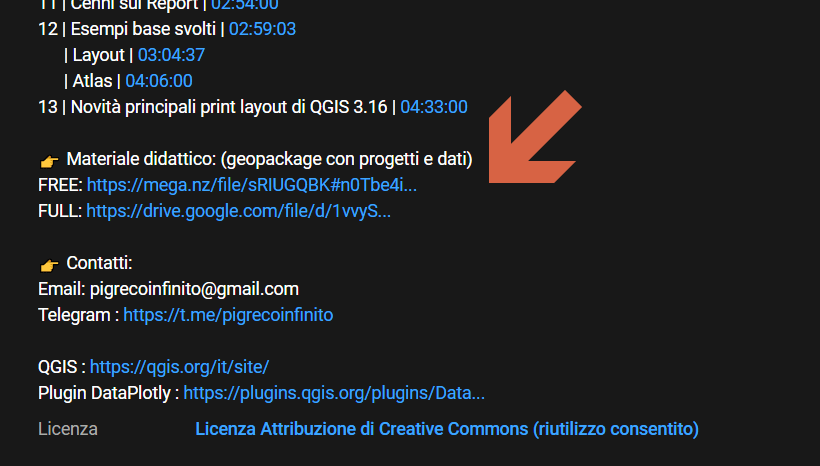Click the 'Licenza' label text
This screenshot has width=820, height=466.
pos(68,429)
